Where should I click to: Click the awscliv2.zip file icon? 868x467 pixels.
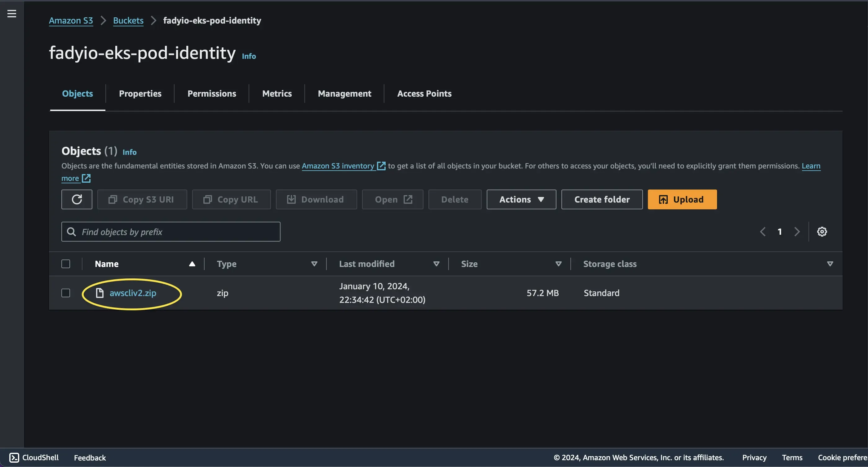pos(100,293)
